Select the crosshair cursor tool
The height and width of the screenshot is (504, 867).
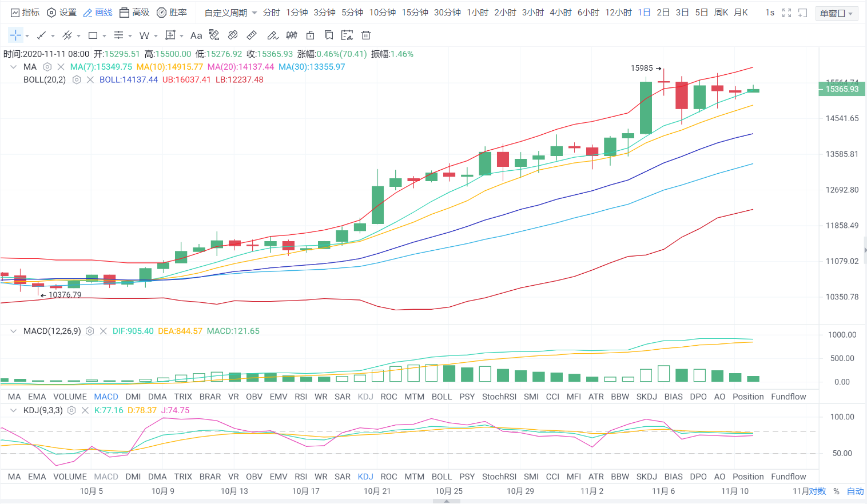tap(15, 35)
